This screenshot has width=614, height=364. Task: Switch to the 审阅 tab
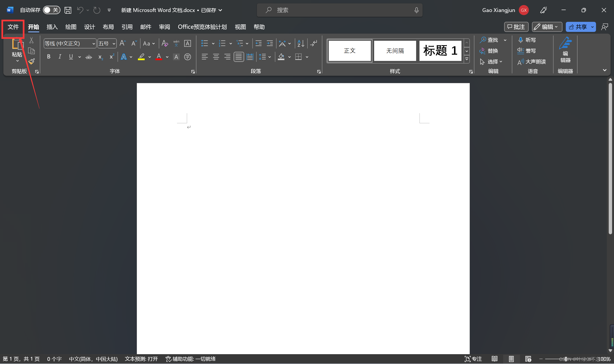[x=164, y=27]
